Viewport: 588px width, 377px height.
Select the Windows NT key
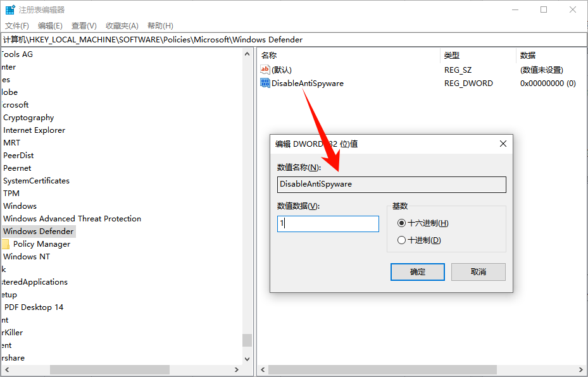[26, 257]
